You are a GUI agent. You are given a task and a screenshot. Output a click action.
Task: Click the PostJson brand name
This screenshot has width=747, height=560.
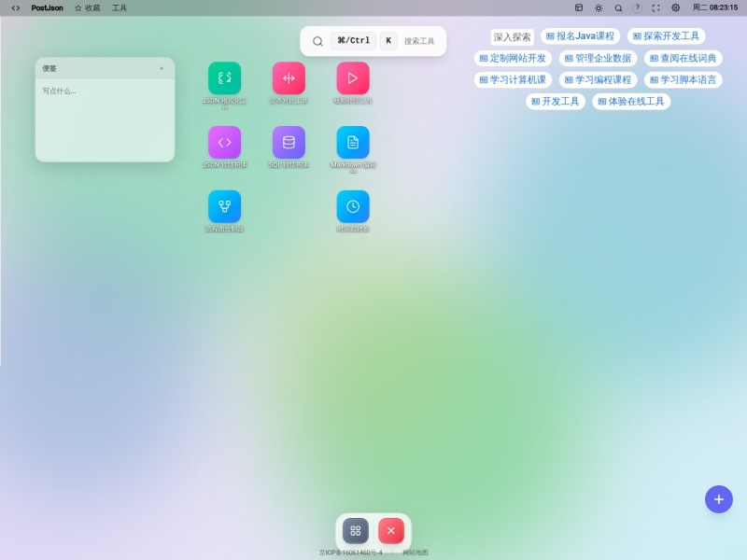click(x=48, y=7)
